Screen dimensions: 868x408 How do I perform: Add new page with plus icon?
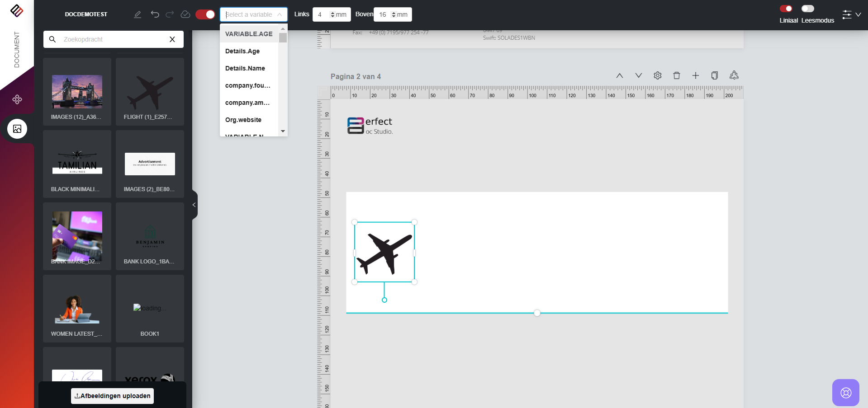click(696, 75)
